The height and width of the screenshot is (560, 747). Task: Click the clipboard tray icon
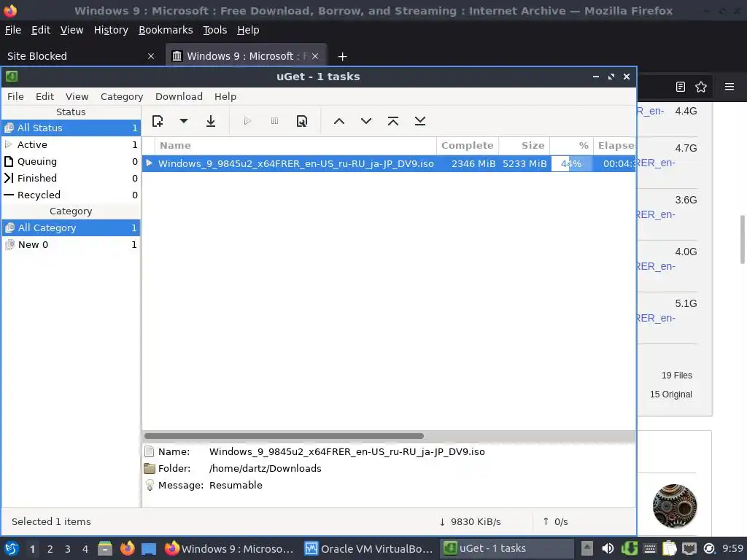coord(670,548)
